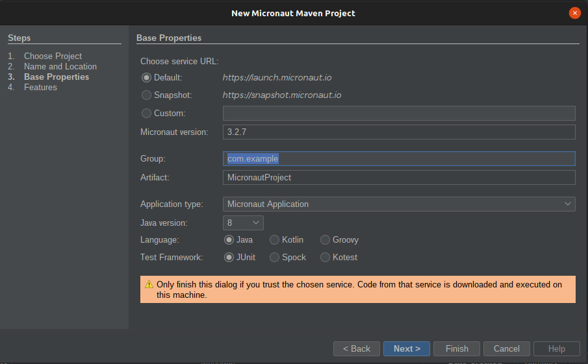Go back with the Back button
588x364 pixels.
click(x=357, y=349)
